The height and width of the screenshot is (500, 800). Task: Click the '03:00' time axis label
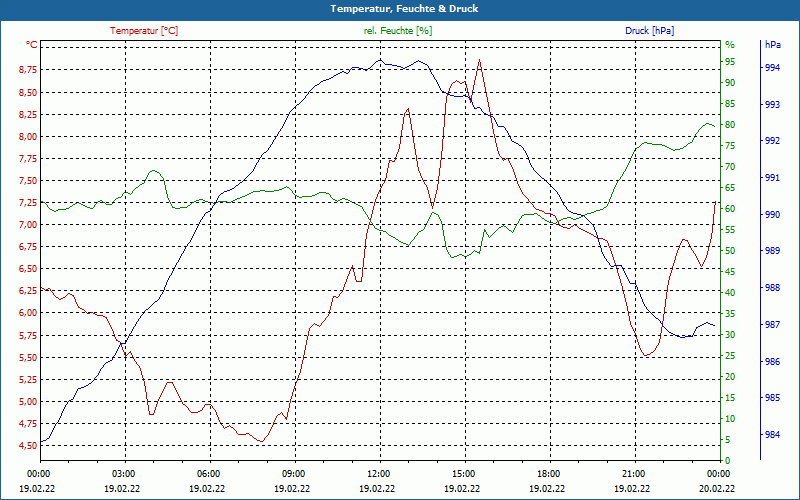(122, 473)
